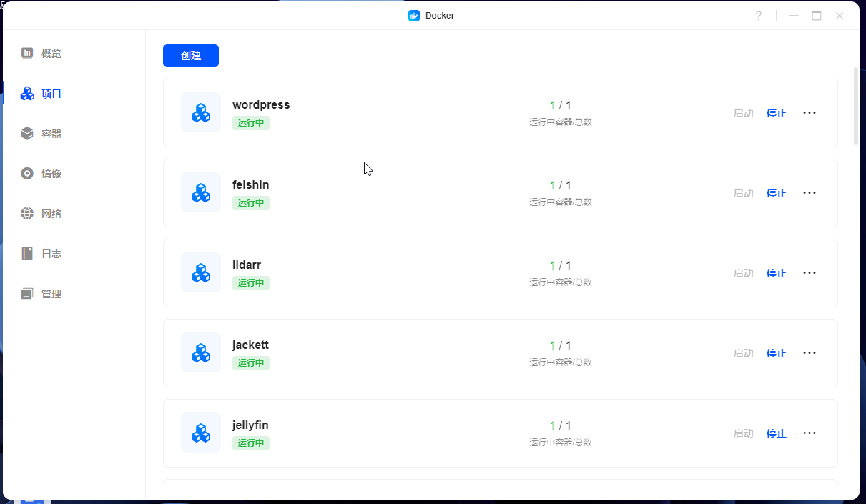The width and height of the screenshot is (866, 504).
Task: Minimize the Docker window
Action: [x=794, y=16]
